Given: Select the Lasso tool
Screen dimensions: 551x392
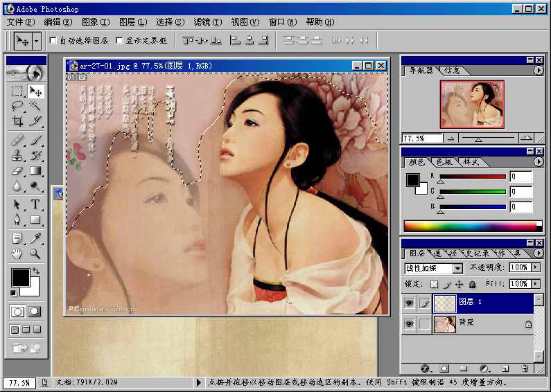Looking at the screenshot, I should click(x=17, y=106).
